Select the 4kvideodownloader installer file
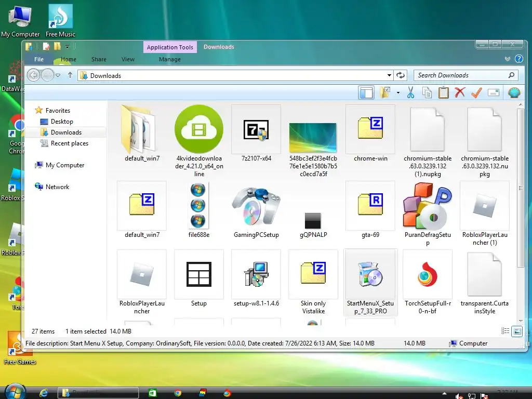This screenshot has height=399, width=532. pos(199,141)
